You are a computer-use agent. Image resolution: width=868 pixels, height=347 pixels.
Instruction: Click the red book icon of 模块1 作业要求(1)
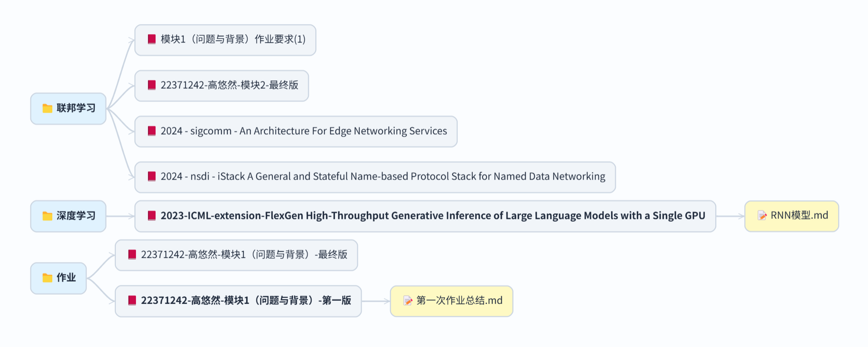(152, 39)
